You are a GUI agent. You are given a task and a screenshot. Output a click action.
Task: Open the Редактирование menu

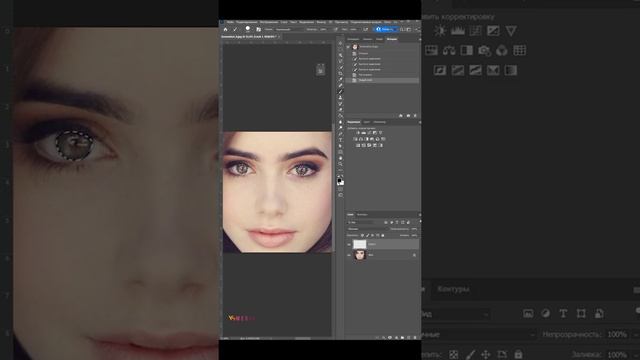click(247, 22)
